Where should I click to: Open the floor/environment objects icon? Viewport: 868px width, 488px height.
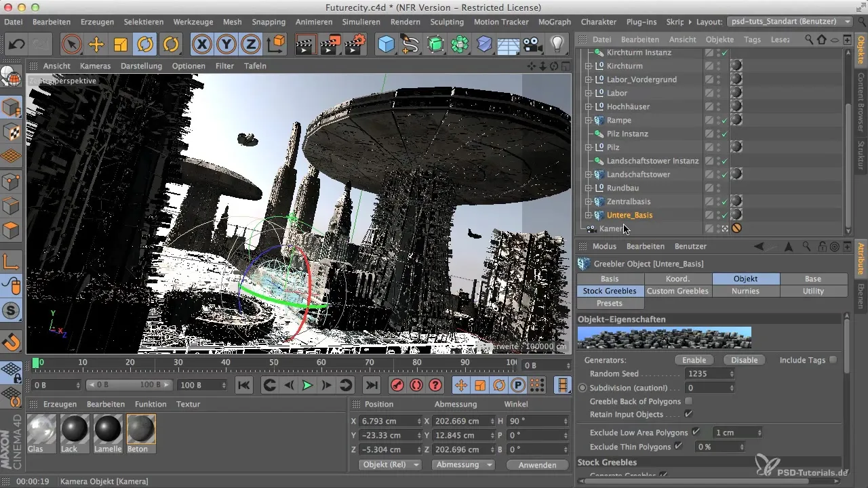509,45
